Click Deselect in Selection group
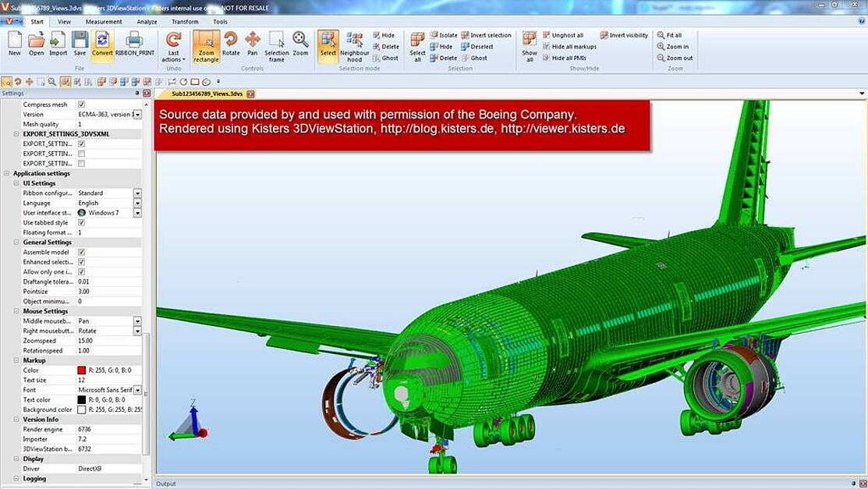The height and width of the screenshot is (489, 868). point(477,47)
